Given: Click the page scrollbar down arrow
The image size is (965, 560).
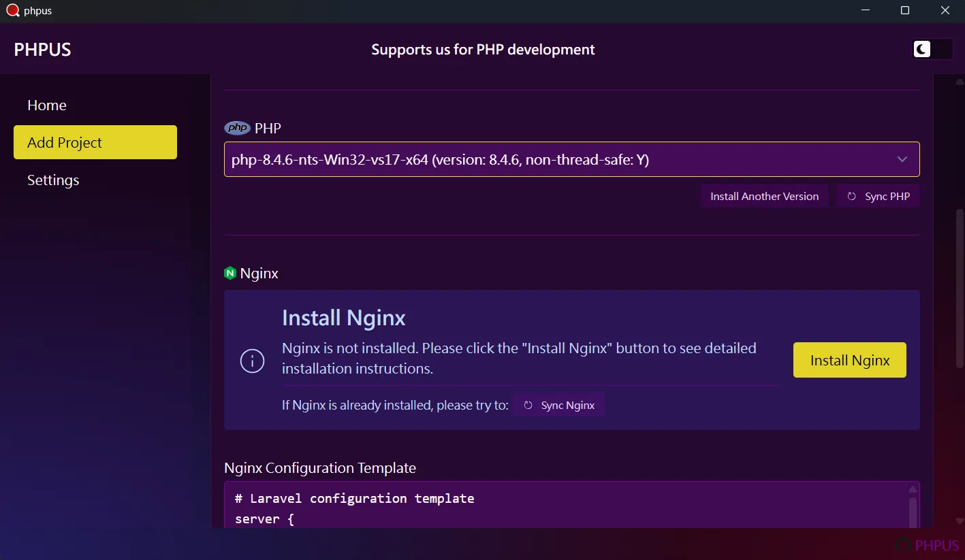Looking at the screenshot, I should [960, 521].
